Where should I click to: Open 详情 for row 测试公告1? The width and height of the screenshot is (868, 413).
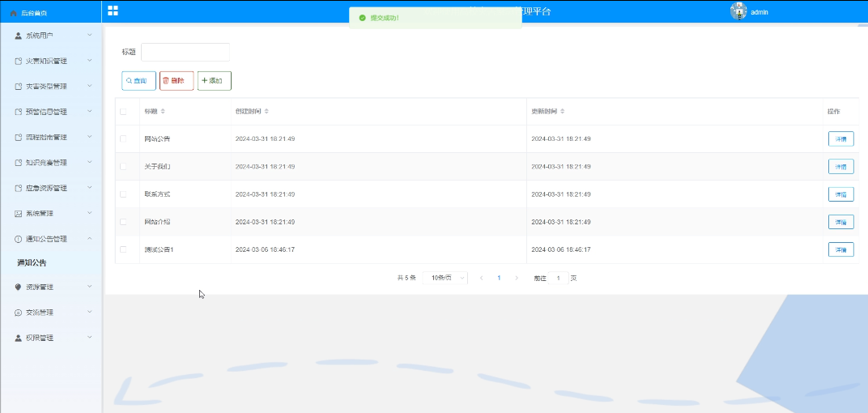pos(840,249)
